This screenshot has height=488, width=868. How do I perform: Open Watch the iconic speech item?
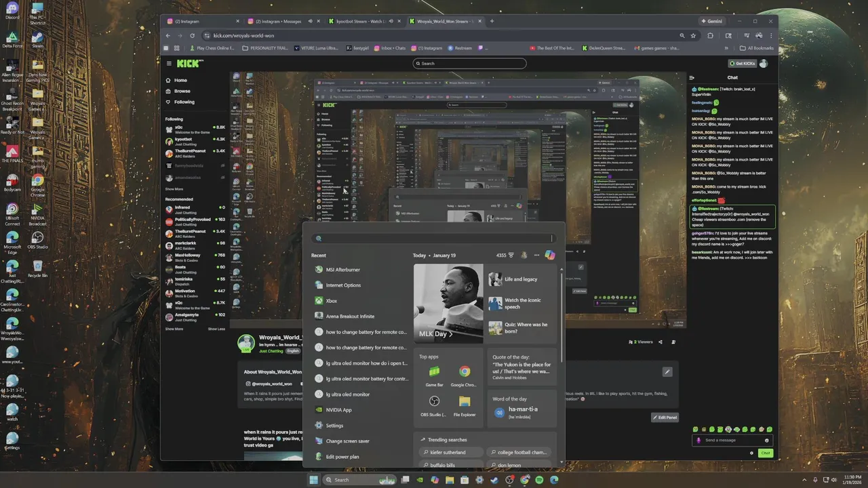pos(521,304)
